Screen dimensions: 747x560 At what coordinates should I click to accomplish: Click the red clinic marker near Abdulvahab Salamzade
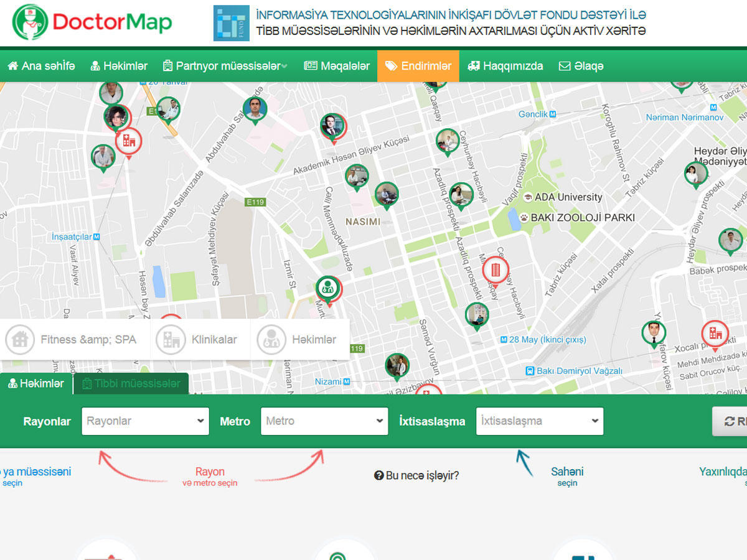[129, 142]
